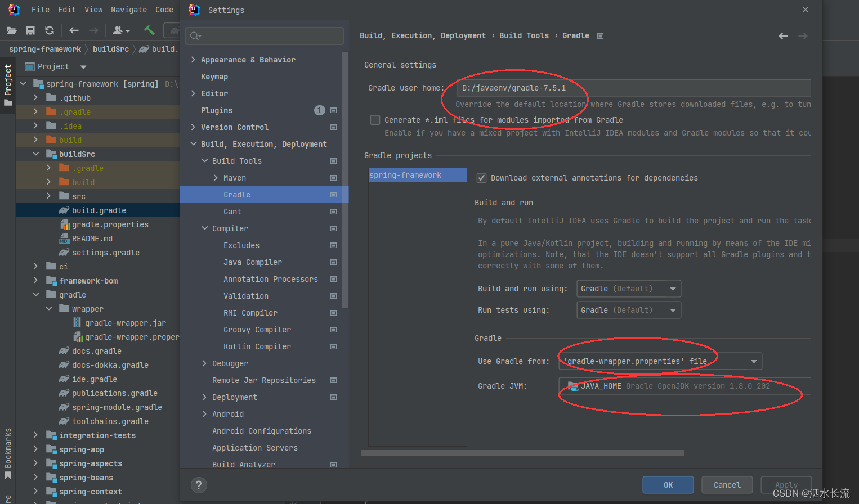The height and width of the screenshot is (504, 859).
Task: Open the Edit menu
Action: click(x=66, y=10)
